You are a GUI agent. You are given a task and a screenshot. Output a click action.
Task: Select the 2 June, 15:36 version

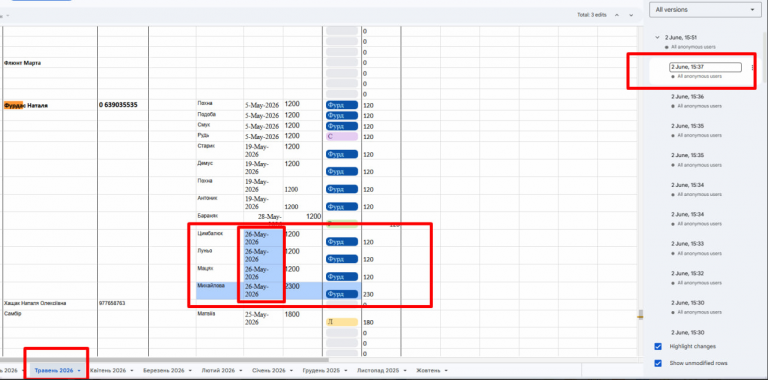pos(687,96)
